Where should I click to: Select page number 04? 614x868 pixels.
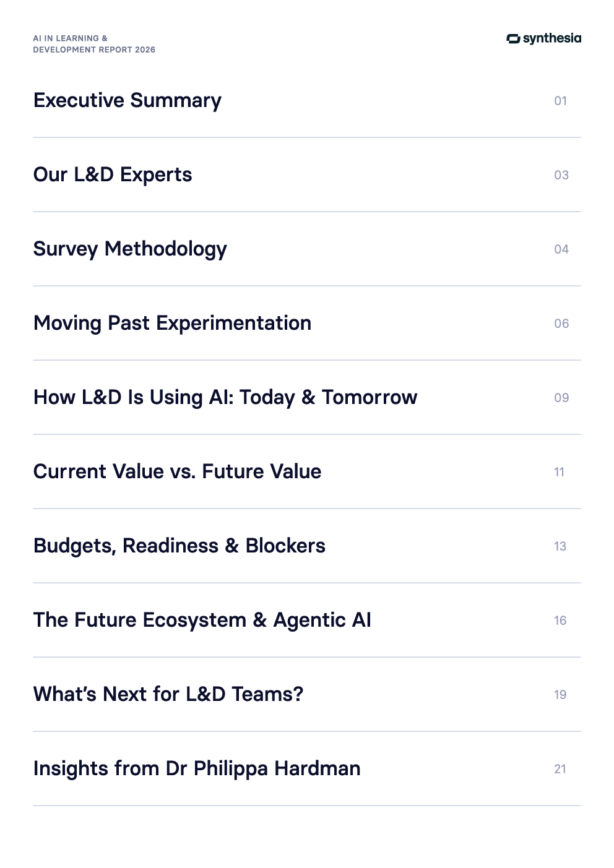(x=561, y=249)
